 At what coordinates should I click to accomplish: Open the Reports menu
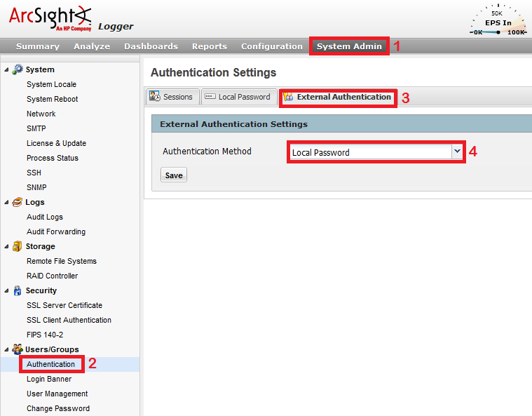(x=210, y=46)
